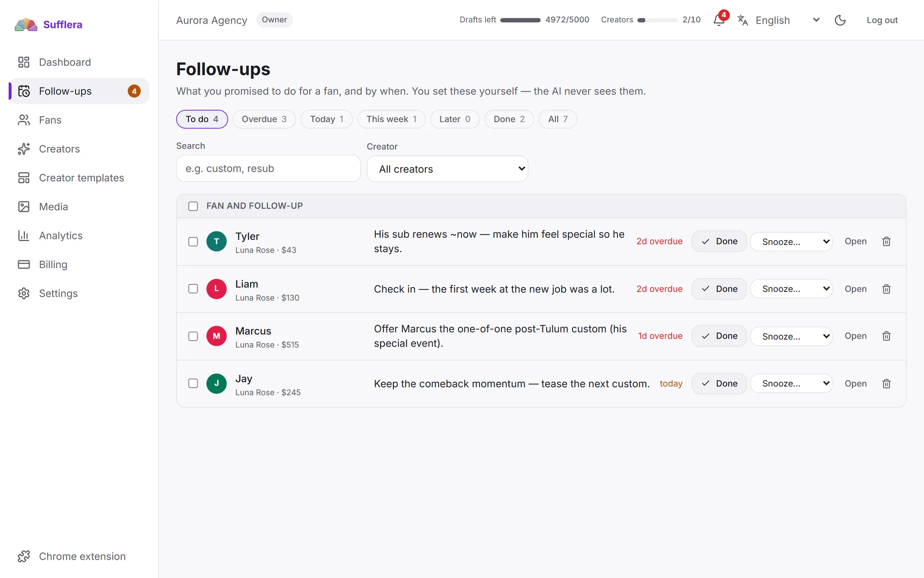The height and width of the screenshot is (578, 924).
Task: Select Liam's row checkbox
Action: [193, 289]
